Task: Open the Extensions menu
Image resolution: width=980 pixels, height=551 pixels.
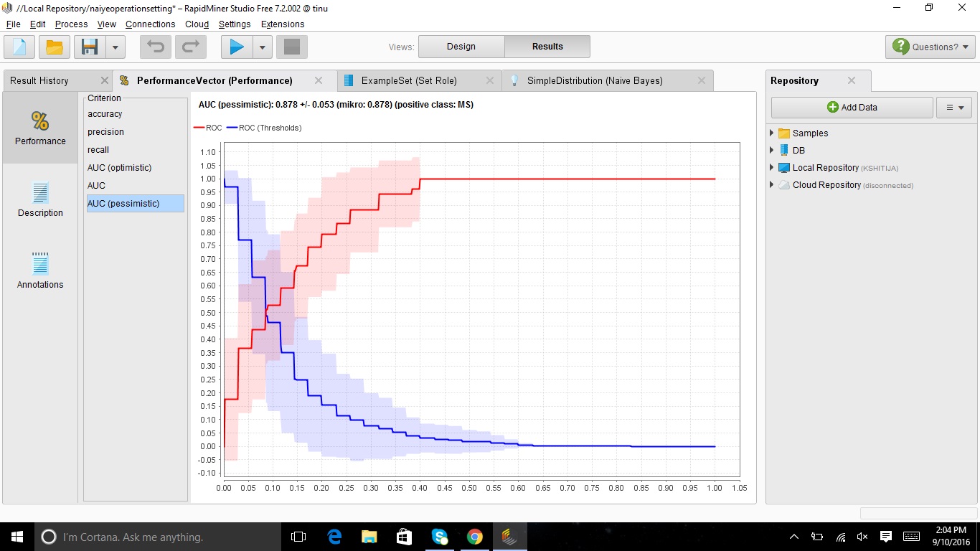Action: click(x=282, y=24)
